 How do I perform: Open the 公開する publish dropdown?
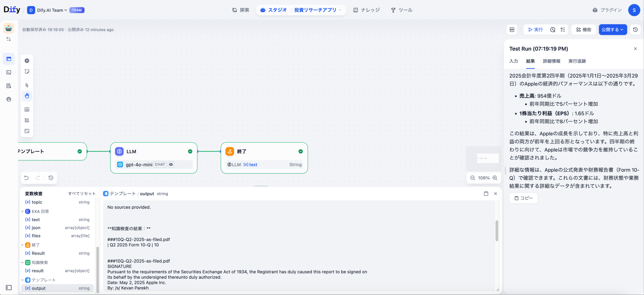tap(613, 30)
